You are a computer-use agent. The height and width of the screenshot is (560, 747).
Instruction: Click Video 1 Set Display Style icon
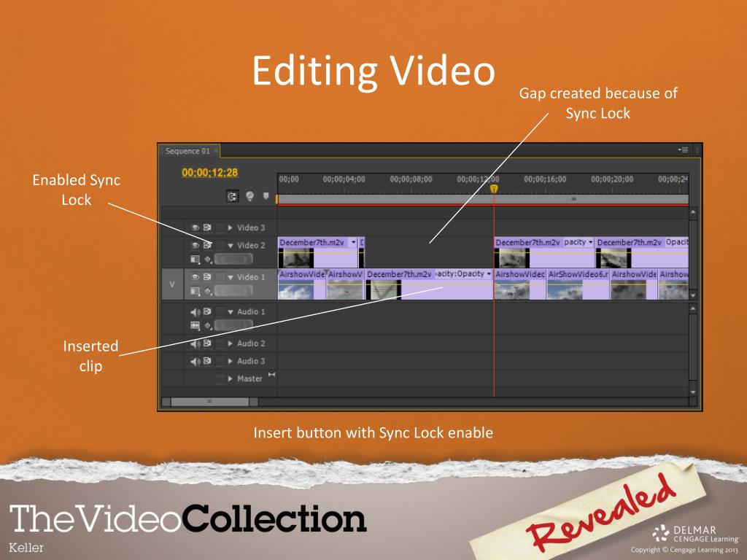point(195,291)
